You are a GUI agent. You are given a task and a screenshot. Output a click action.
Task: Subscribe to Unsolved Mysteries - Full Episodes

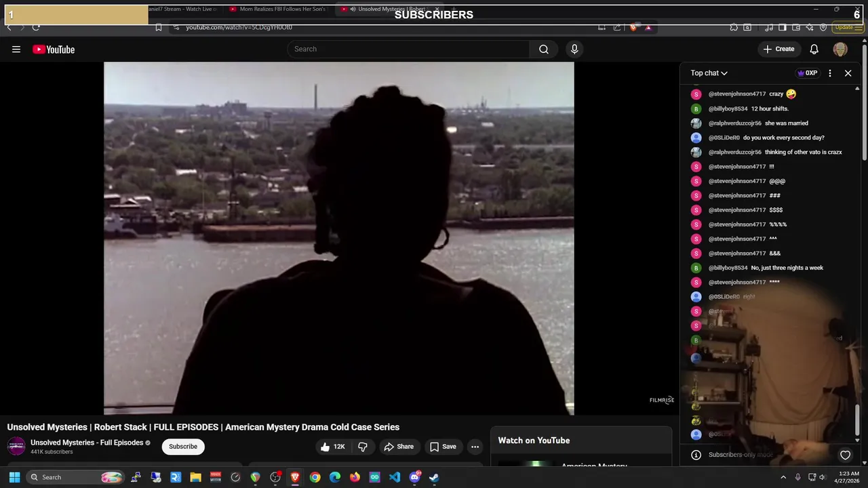click(183, 447)
